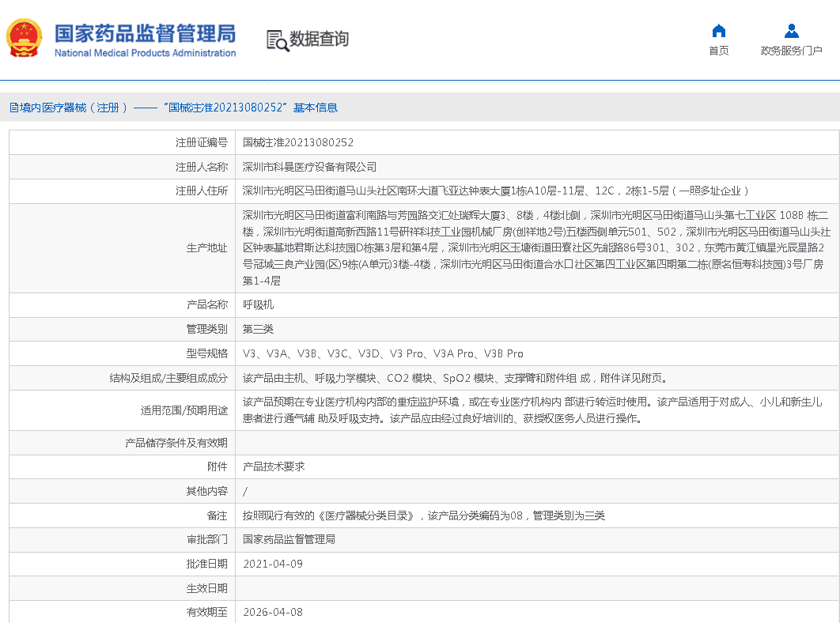Open the 产品技术要求 attachment entry
The height and width of the screenshot is (623, 840).
274,466
